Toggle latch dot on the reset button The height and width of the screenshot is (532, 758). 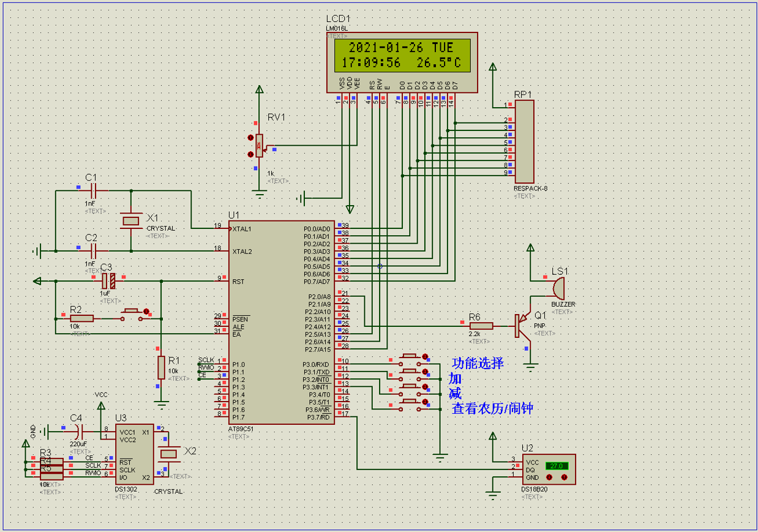coord(146,312)
